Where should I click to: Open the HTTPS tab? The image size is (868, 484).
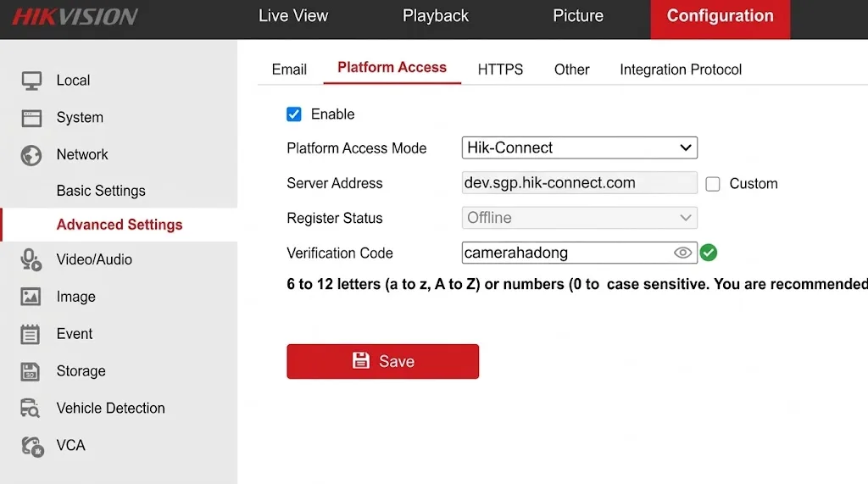click(x=500, y=70)
